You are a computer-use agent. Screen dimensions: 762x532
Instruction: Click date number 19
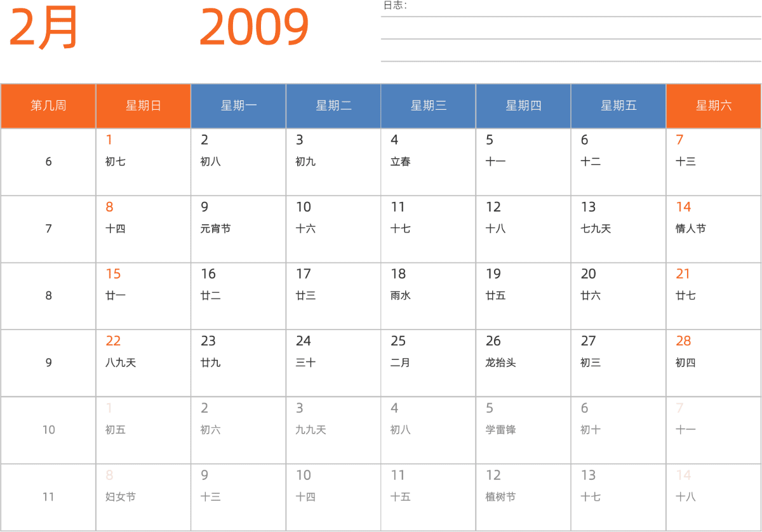point(493,274)
